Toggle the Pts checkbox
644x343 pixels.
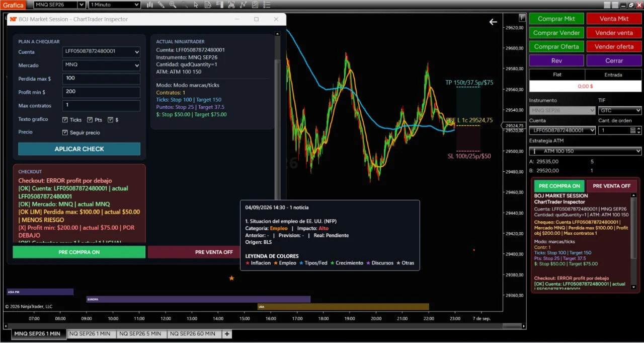[90, 120]
